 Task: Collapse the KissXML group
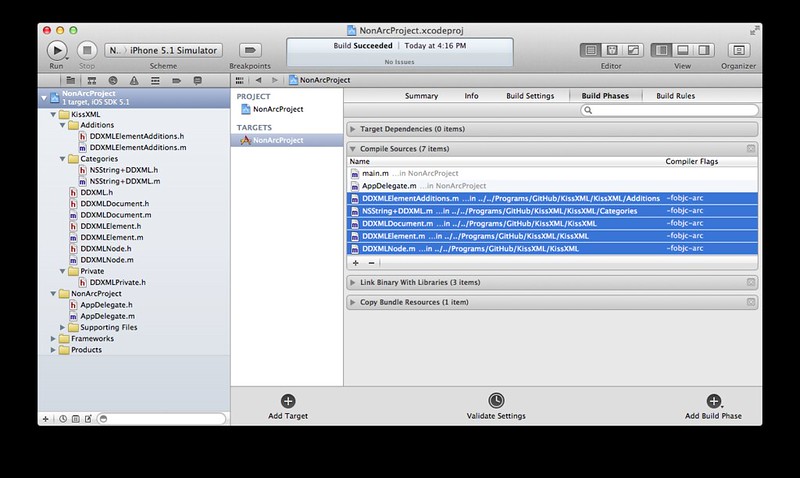pyautogui.click(x=53, y=115)
